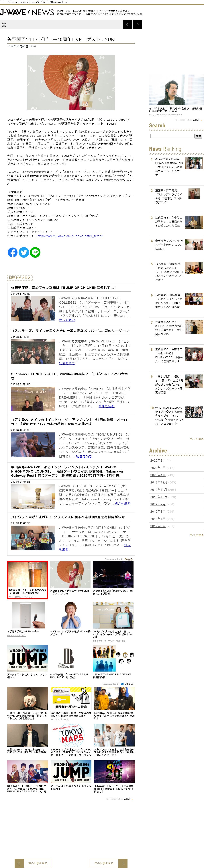The height and width of the screenshot is (868, 204).
Task: Click the right chevron beside 次の記事を見る
Action: click(x=123, y=863)
